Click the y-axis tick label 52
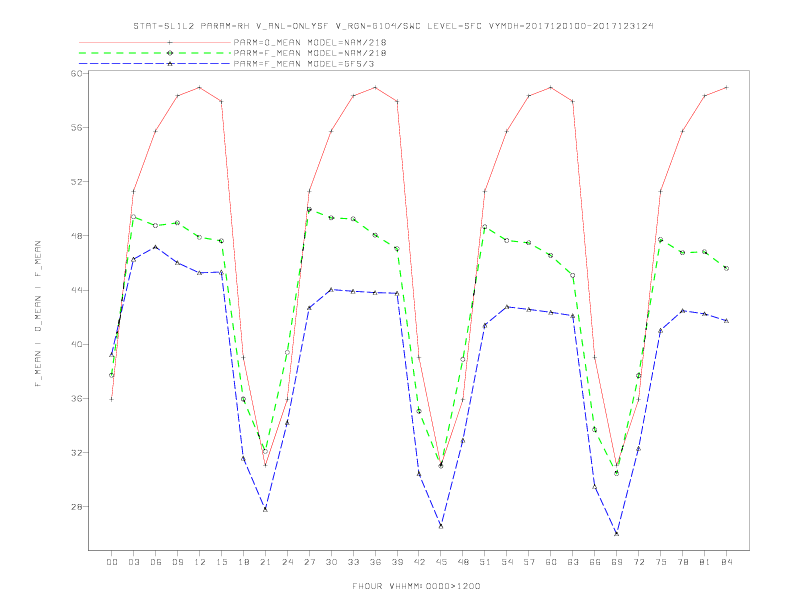 tap(76, 182)
